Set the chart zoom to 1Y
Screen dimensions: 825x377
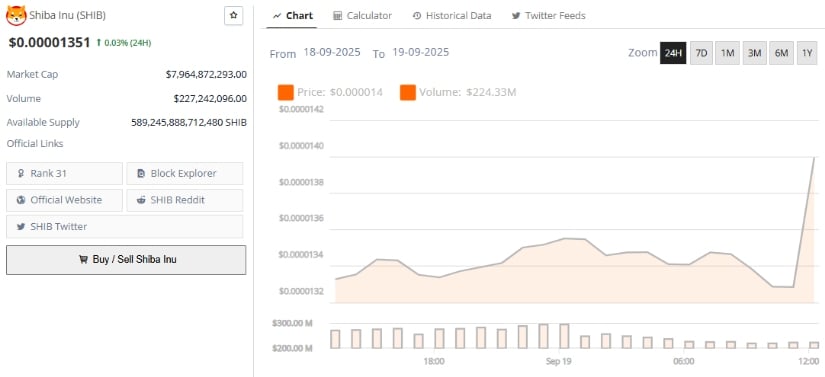click(807, 53)
